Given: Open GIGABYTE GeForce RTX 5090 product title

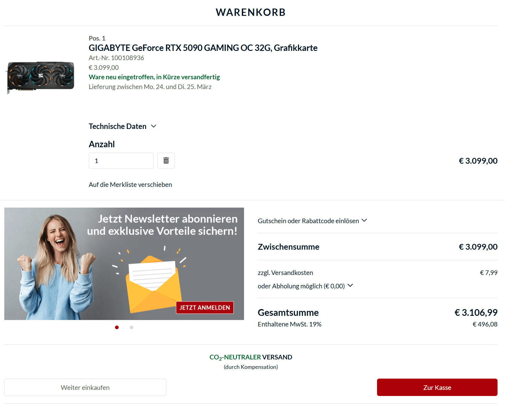Looking at the screenshot, I should (x=203, y=48).
